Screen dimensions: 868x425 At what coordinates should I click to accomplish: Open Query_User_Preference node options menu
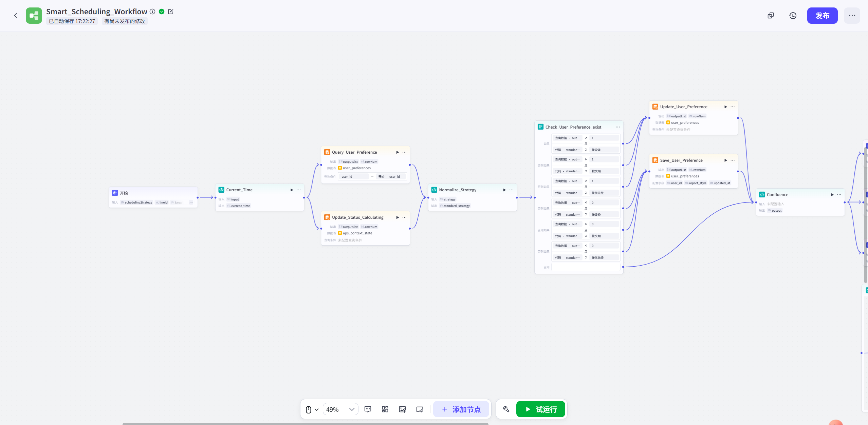click(405, 152)
